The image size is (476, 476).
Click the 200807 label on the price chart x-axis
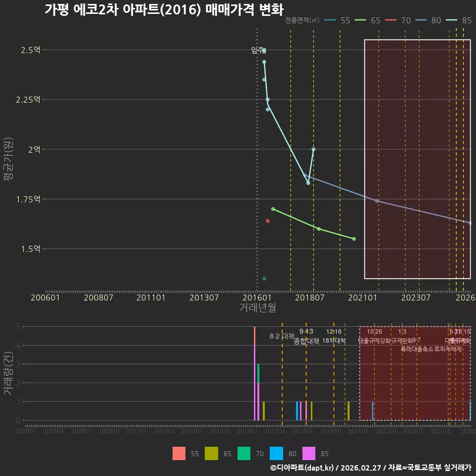tap(98, 297)
